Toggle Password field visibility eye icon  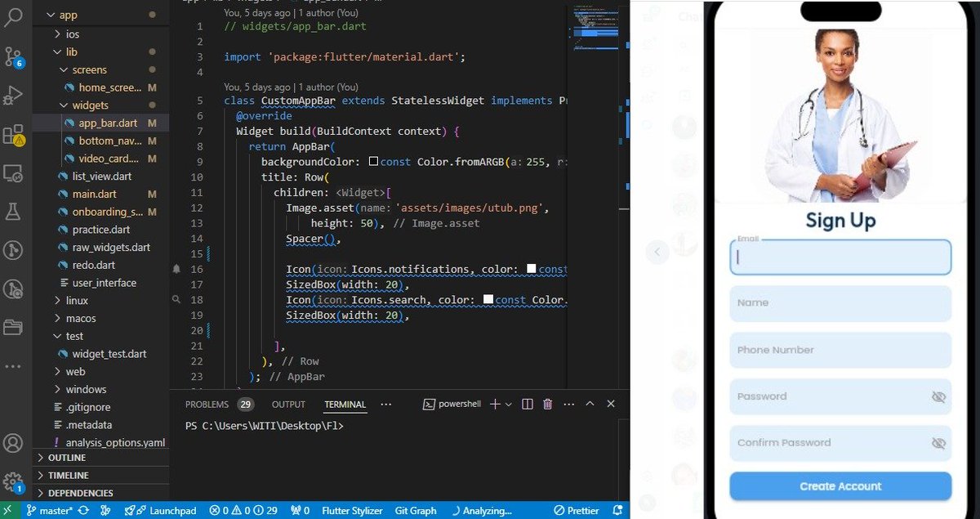[x=938, y=396]
